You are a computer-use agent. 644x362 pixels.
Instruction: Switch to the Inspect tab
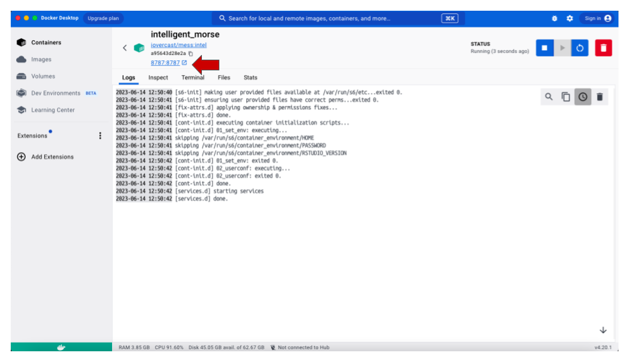[x=158, y=78]
